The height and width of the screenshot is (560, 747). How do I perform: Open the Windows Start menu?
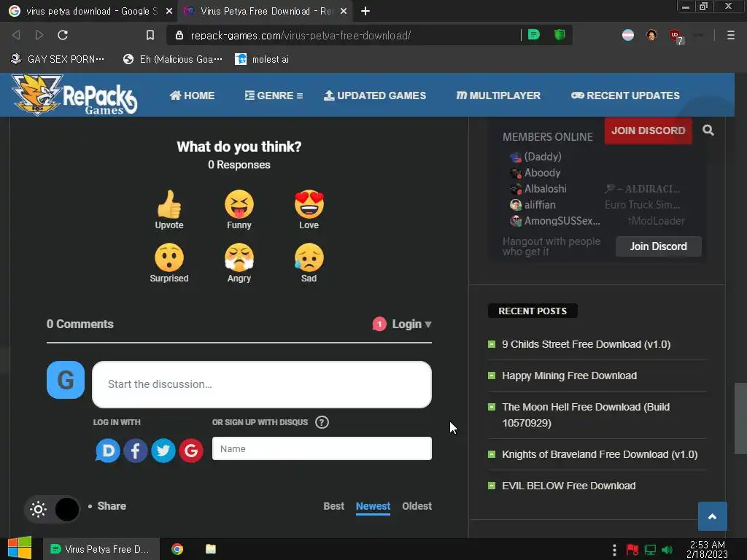click(20, 548)
